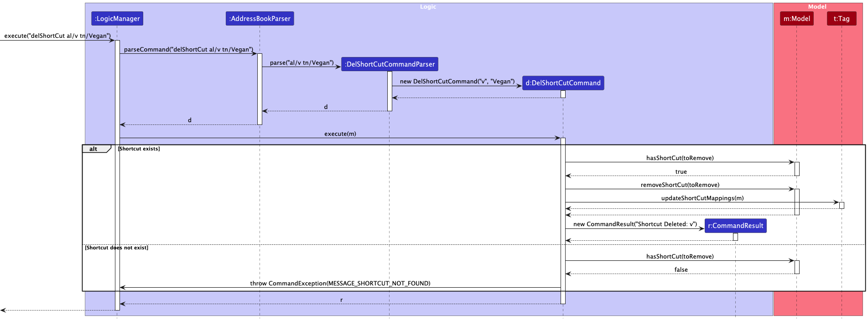Select the t:Tag participant box
Viewport: 868px width, 321px height.
point(842,19)
